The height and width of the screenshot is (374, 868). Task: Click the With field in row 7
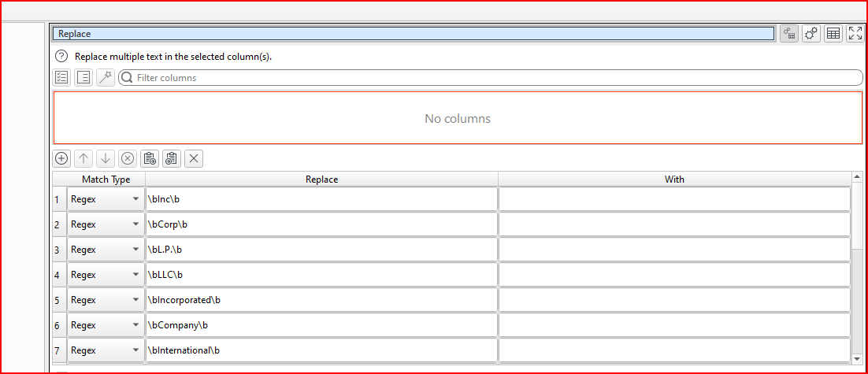coord(674,350)
